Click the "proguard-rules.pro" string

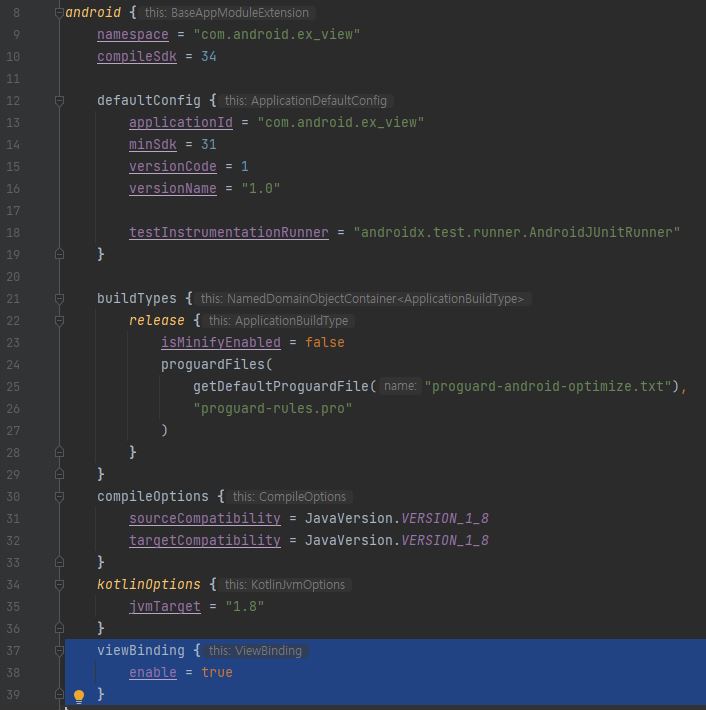273,408
